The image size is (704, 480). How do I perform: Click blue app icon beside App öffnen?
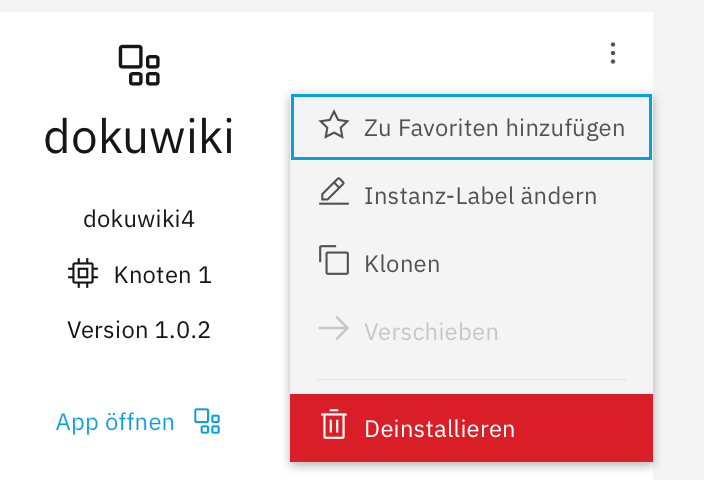point(207,421)
